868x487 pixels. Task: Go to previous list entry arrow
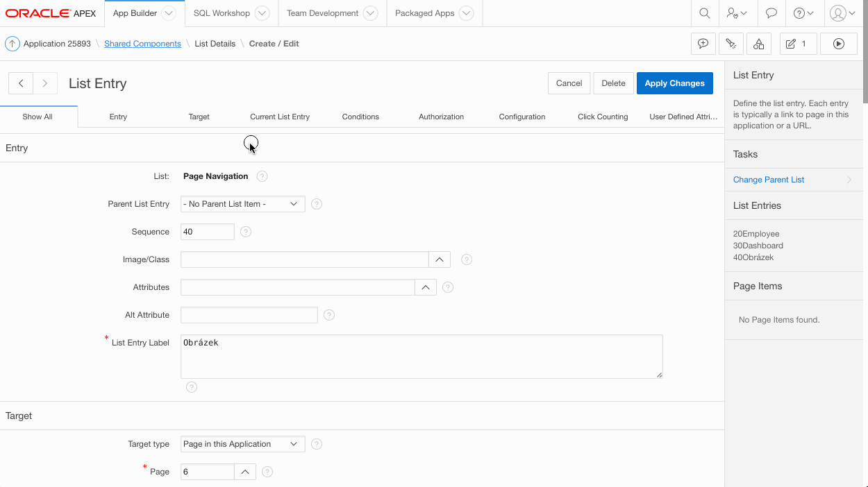pos(22,83)
